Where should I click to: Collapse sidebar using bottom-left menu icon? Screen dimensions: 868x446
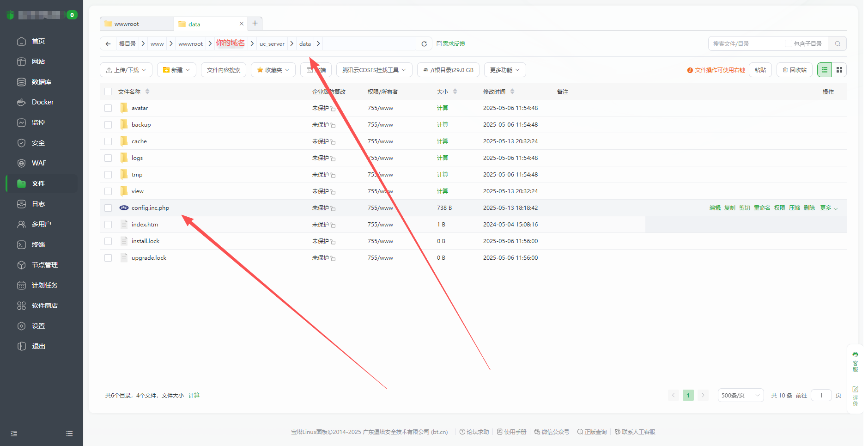14,434
